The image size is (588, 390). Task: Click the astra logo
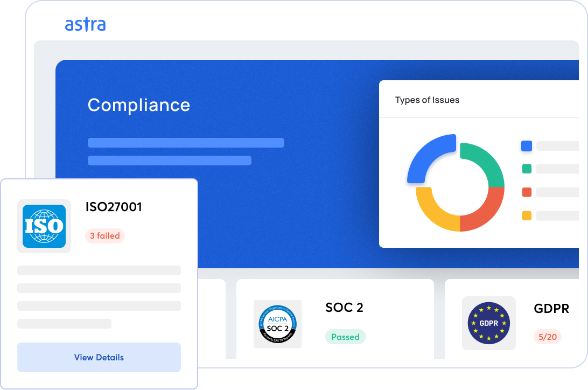(x=86, y=24)
